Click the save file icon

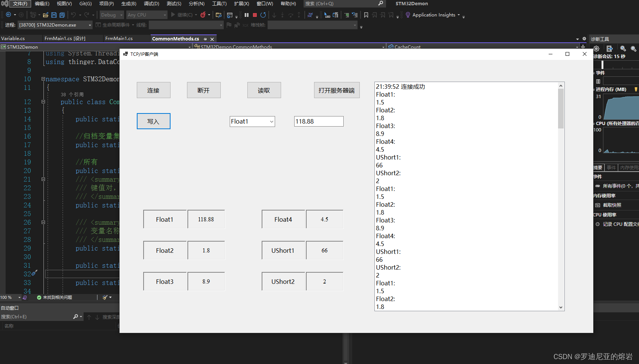coord(54,15)
